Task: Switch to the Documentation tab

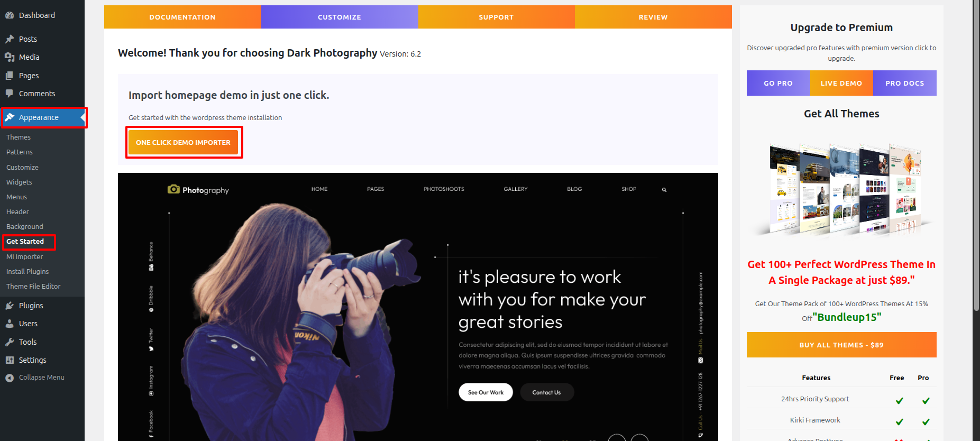Action: click(182, 17)
